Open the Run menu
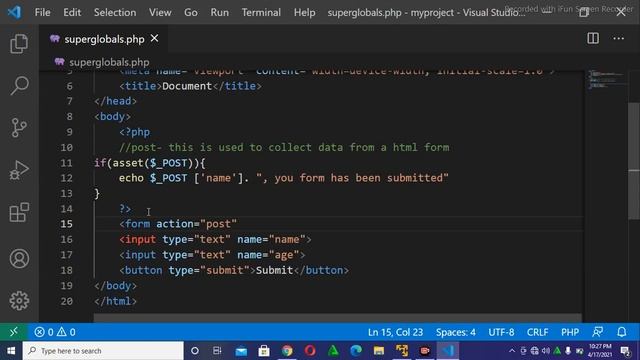 220,12
